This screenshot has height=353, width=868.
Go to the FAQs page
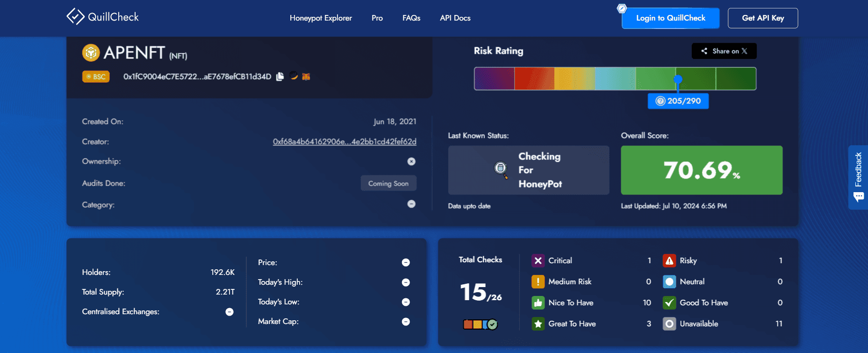[411, 18]
